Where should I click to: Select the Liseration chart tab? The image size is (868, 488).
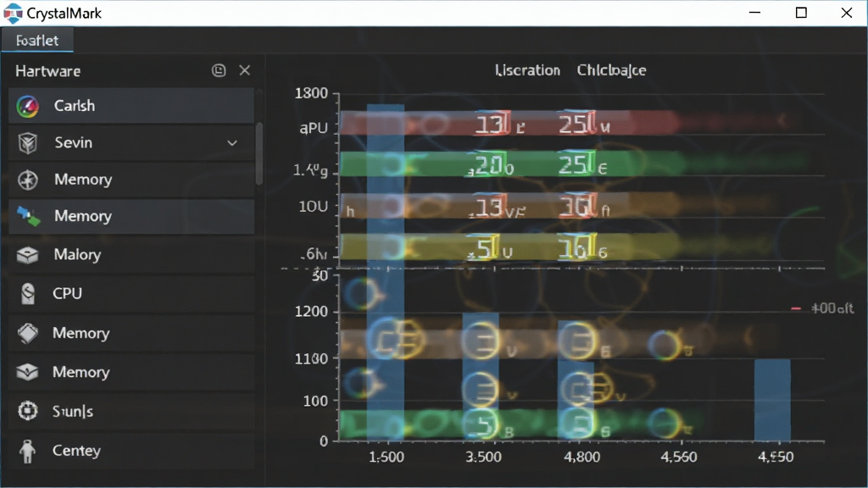527,70
